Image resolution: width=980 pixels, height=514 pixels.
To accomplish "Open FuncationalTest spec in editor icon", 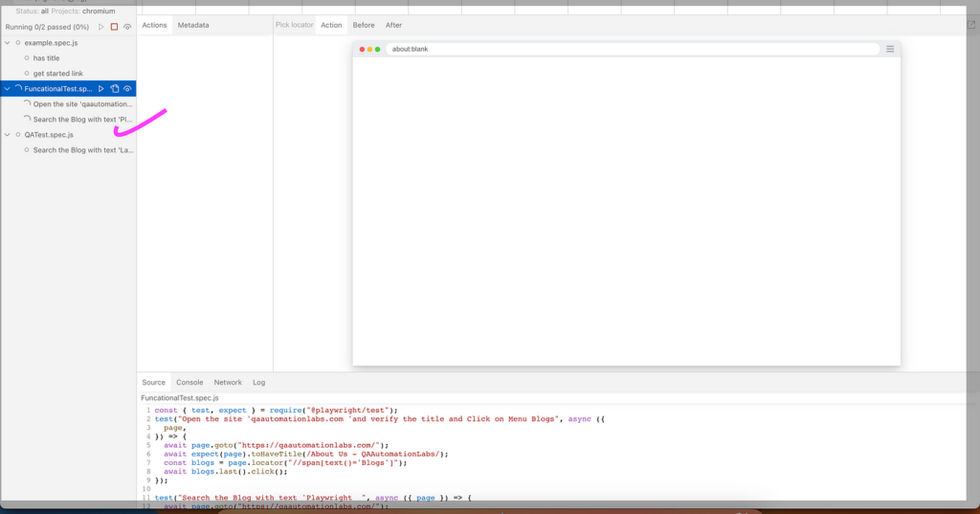I will pos(115,89).
